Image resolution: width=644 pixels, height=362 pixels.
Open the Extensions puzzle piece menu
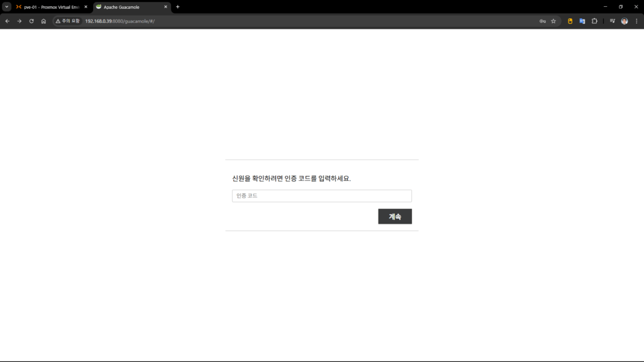(x=594, y=21)
